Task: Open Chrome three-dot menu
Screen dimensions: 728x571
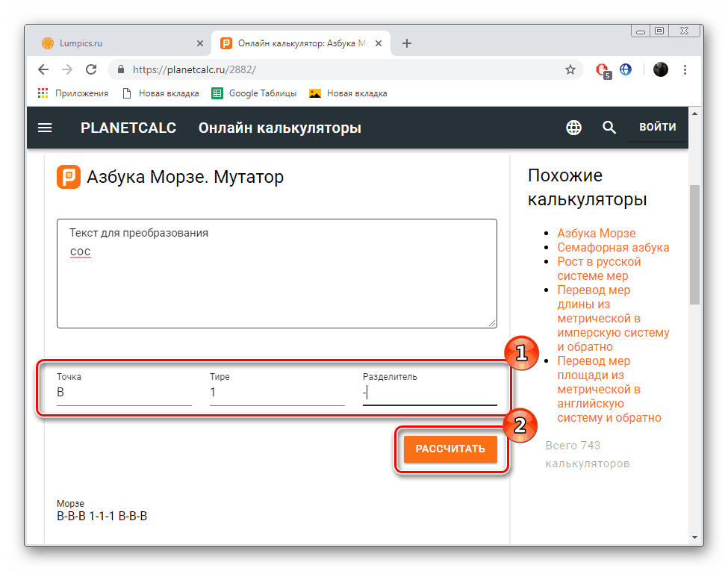Action: pyautogui.click(x=685, y=69)
